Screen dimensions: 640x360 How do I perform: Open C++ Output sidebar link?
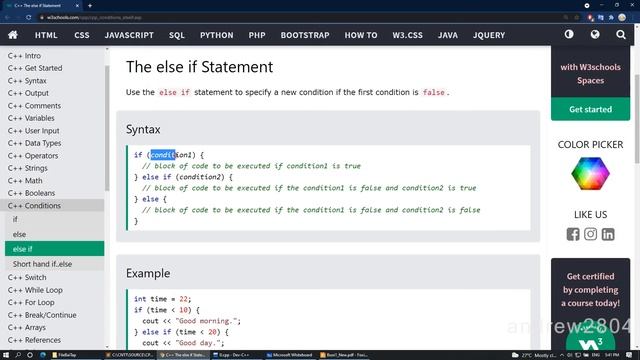28,93
